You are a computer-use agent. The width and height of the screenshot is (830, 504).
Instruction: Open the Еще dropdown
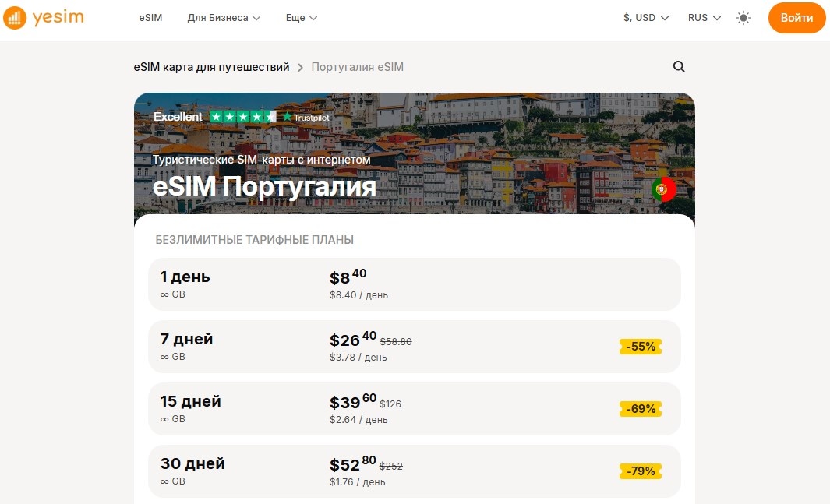[301, 17]
